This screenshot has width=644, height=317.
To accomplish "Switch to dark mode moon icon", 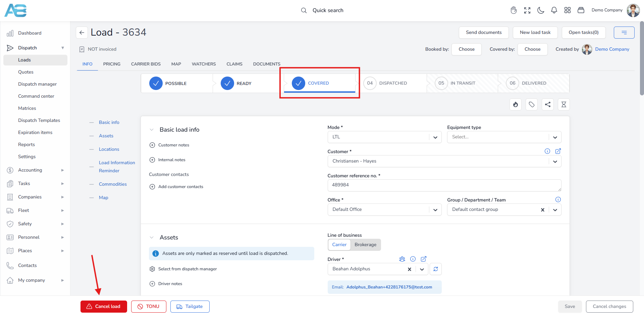I will 541,10.
